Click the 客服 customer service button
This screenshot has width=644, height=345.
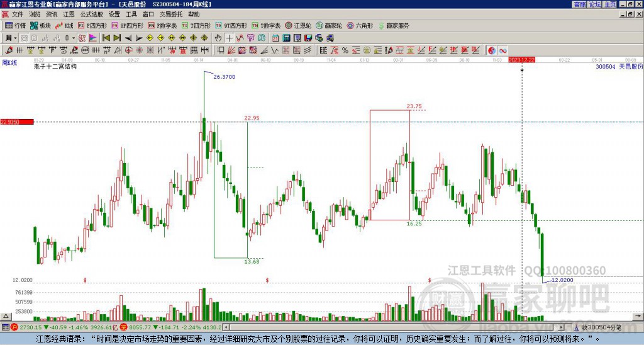[579, 4]
